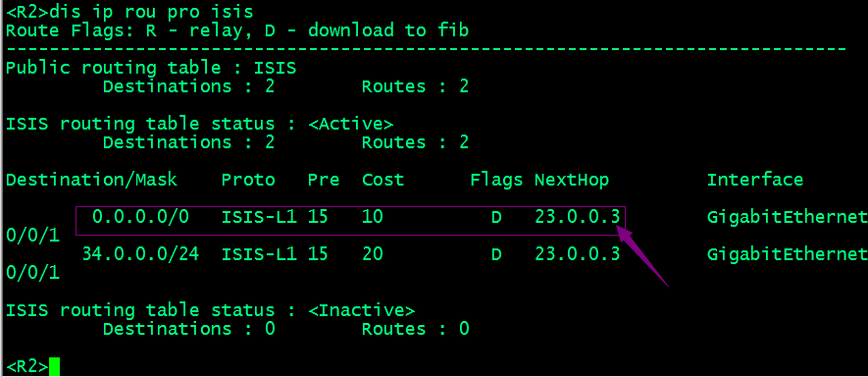Viewport: 868px width, 377px height.
Task: Click the cost value 20
Action: tap(373, 254)
